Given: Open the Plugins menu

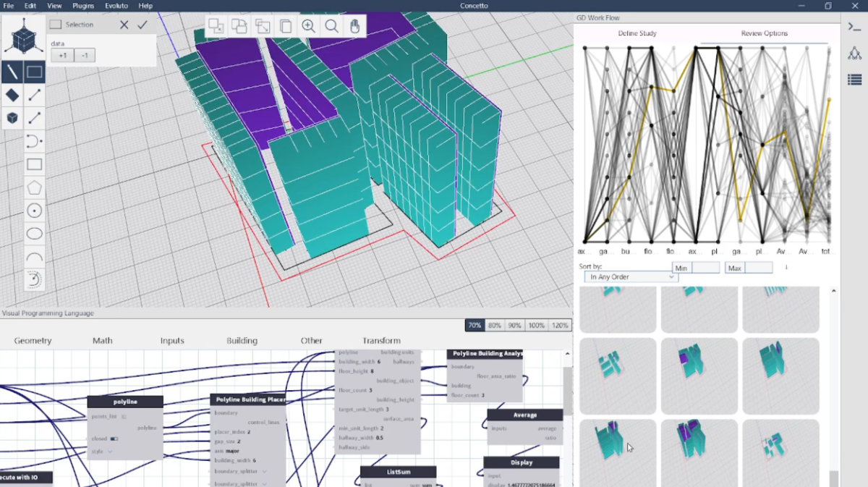Looking at the screenshot, I should [83, 6].
